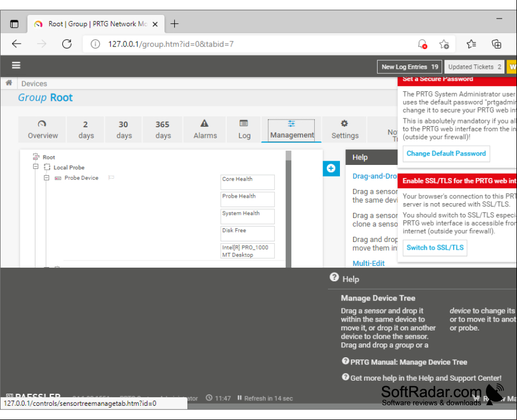The width and height of the screenshot is (517, 420).
Task: Open the Multi-Edit help heading
Action: pyautogui.click(x=368, y=264)
